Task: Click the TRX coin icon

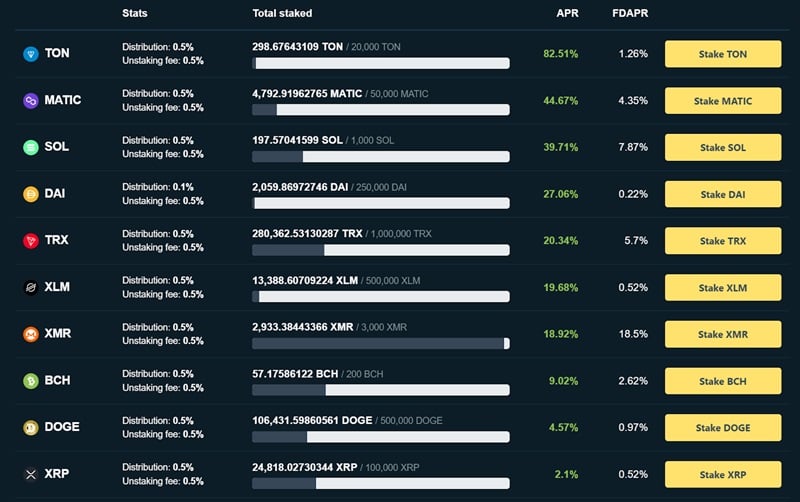Action: coord(30,241)
